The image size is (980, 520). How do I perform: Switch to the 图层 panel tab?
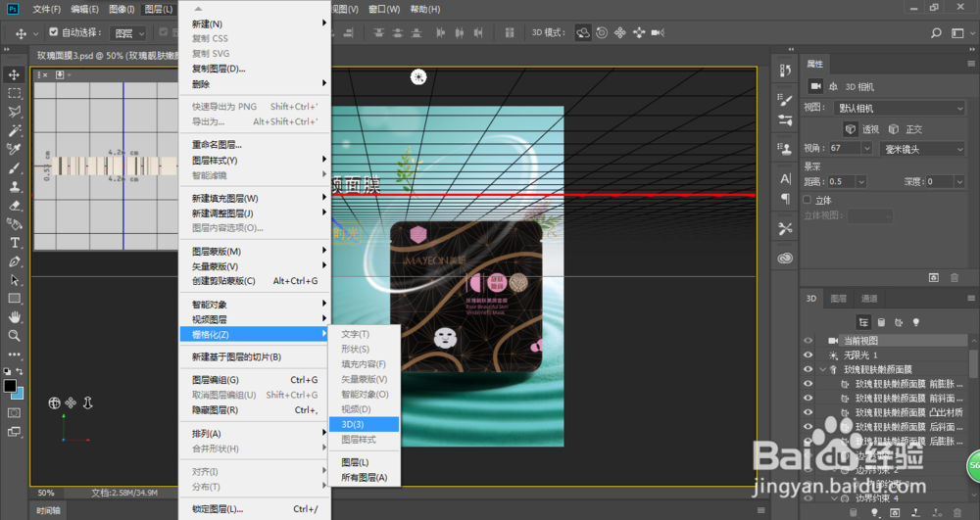[x=839, y=299]
